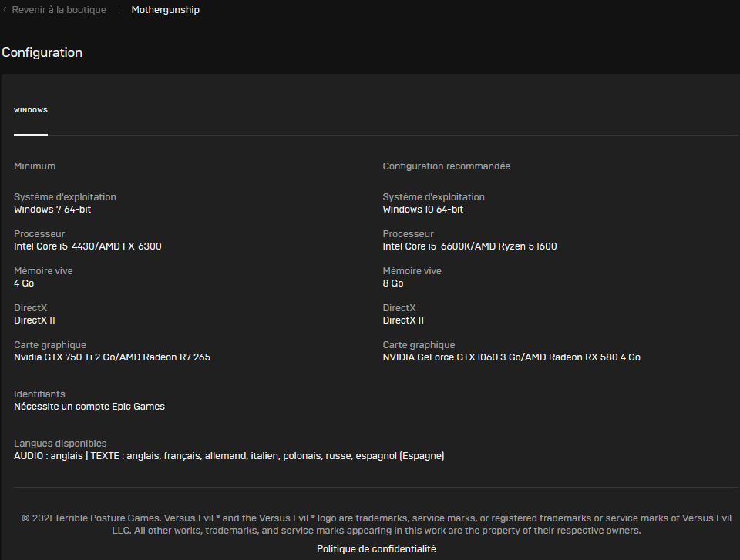Click Intel Core i5-4430/AMD FX-6300 value

(x=88, y=246)
